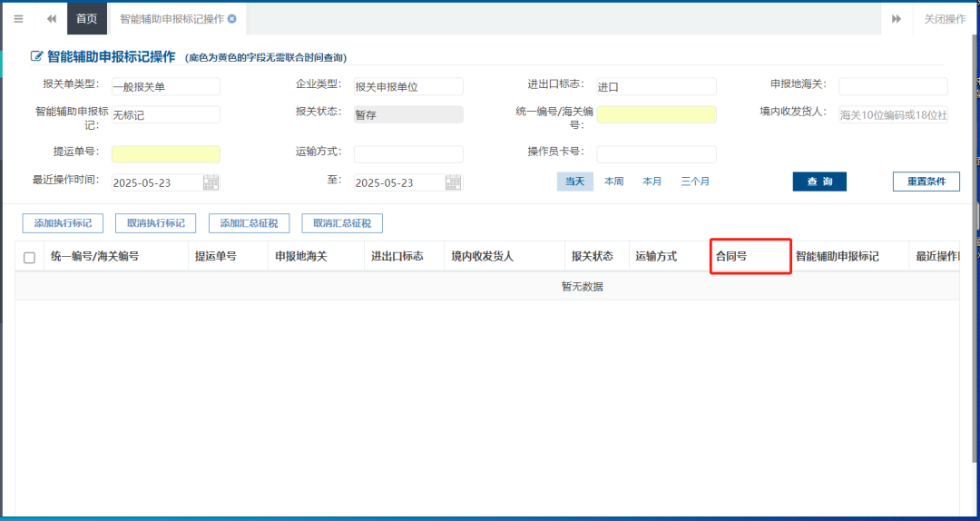This screenshot has height=521, width=980.
Task: Click the 取消汇总征税 button
Action: coord(342,223)
